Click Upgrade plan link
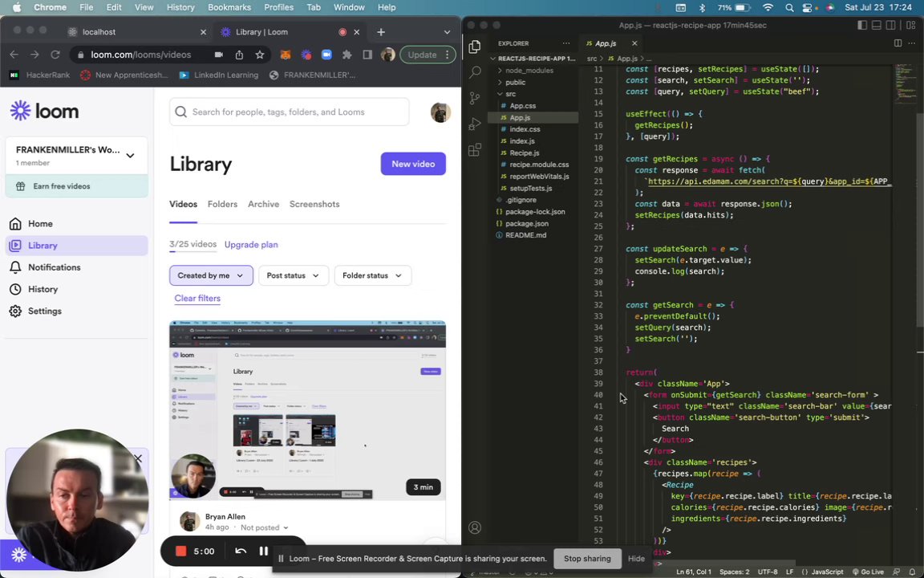 point(251,244)
